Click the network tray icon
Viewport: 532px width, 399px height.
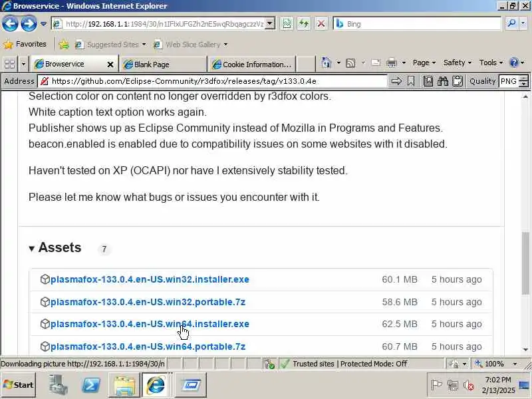click(x=453, y=385)
